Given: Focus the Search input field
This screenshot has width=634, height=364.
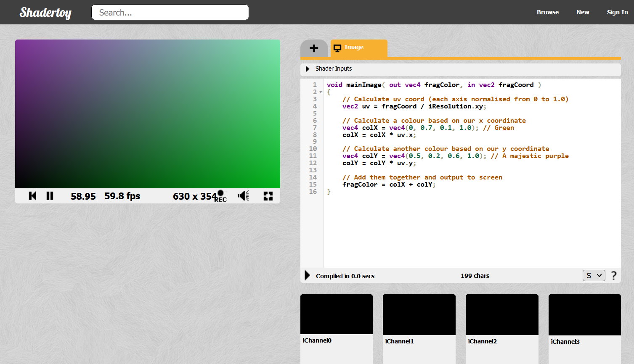Looking at the screenshot, I should tap(170, 12).
